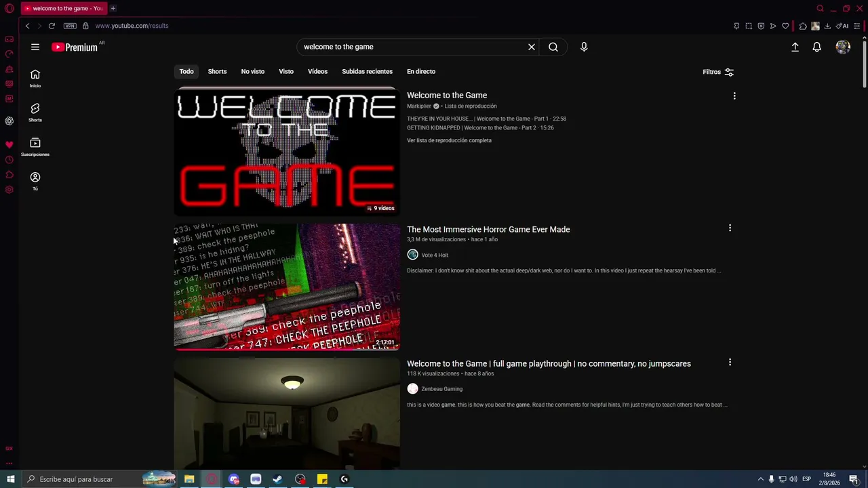
Task: Show hidden system tray icons chevron
Action: coord(760,479)
